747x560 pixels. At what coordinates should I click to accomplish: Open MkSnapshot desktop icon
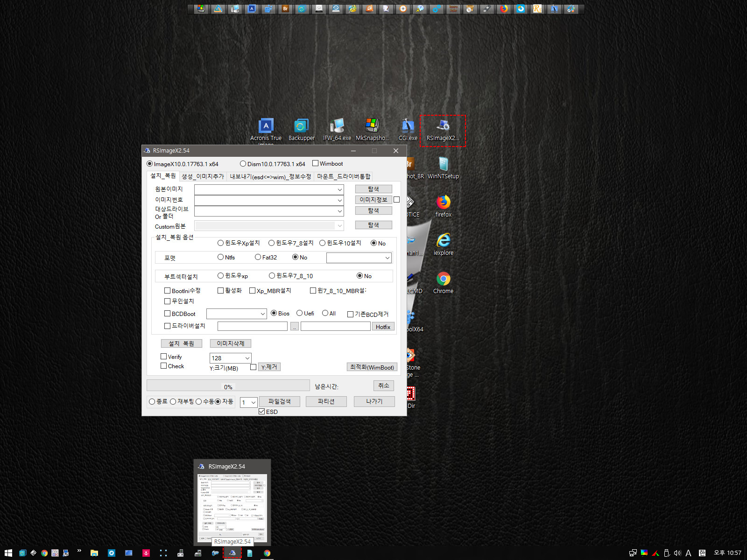(x=372, y=130)
